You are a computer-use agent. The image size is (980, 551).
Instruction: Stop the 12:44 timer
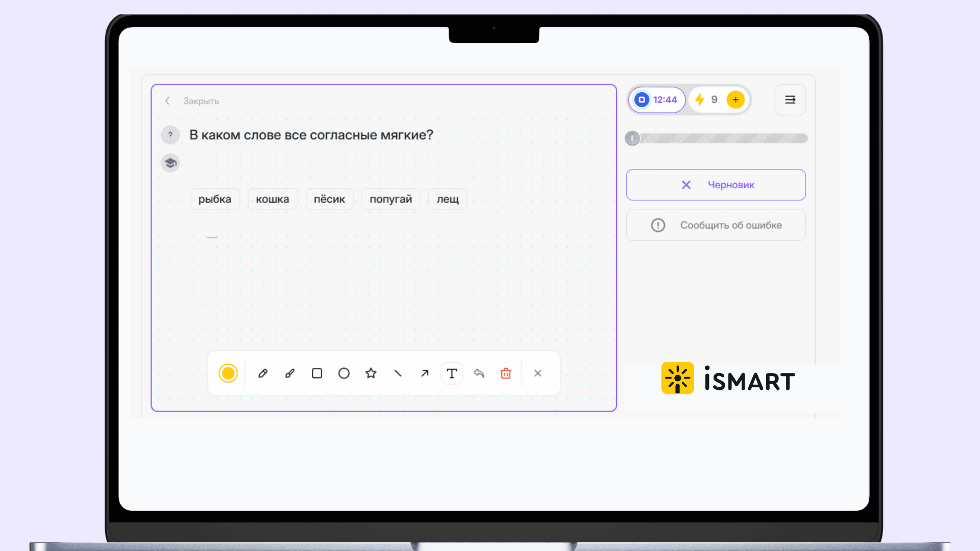click(642, 100)
